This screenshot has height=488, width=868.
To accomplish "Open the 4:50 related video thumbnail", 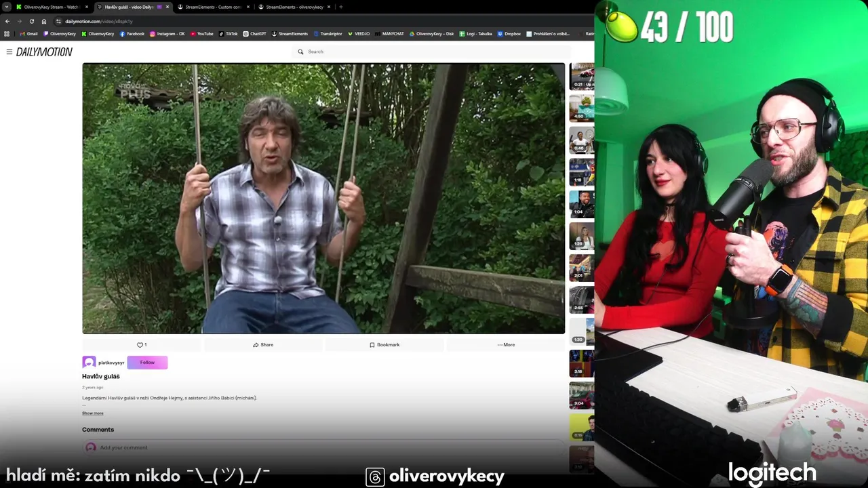I will tap(581, 108).
